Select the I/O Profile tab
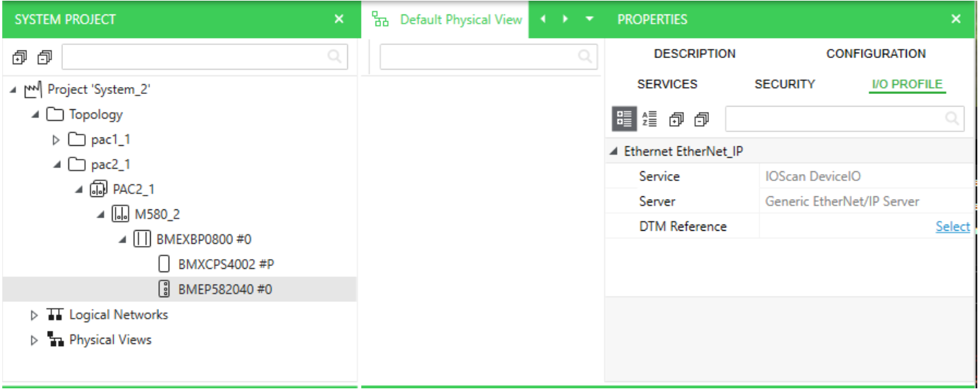This screenshot has height=389, width=980. pos(907,84)
